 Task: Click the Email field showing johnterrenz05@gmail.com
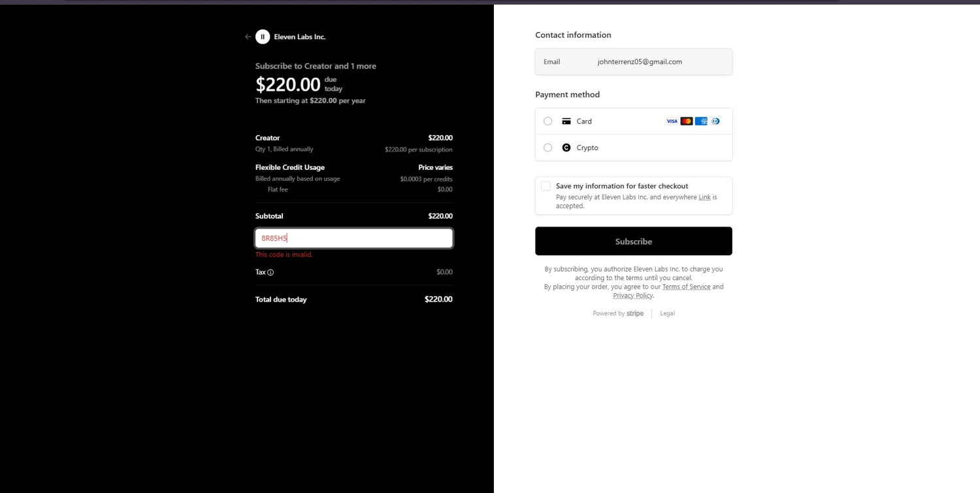pos(634,61)
